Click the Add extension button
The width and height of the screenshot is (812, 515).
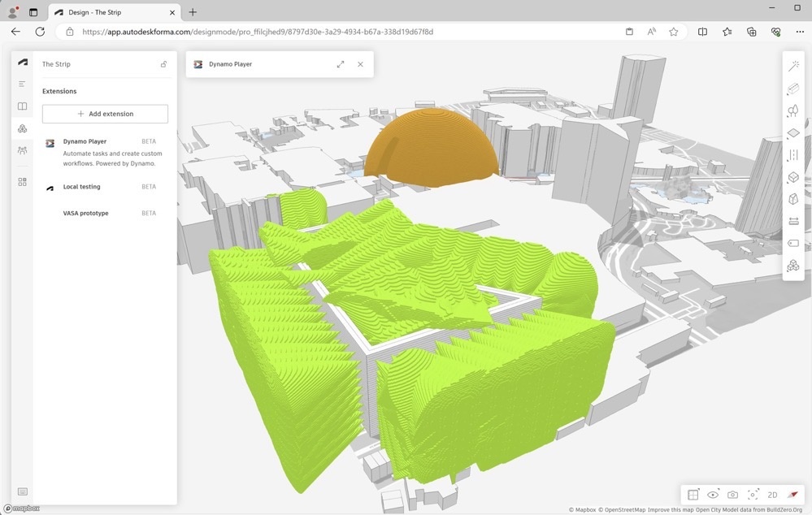[x=105, y=114]
